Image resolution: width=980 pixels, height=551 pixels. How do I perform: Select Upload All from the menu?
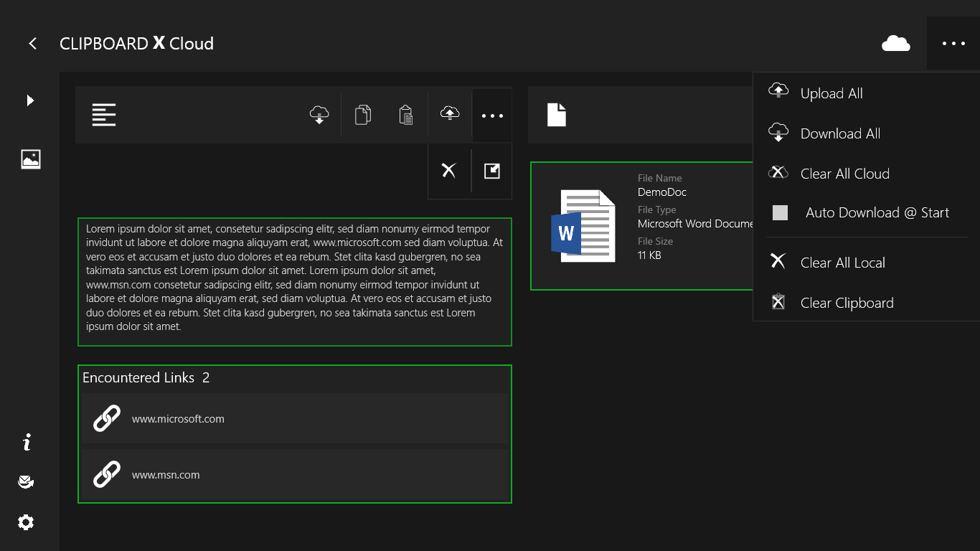click(831, 93)
